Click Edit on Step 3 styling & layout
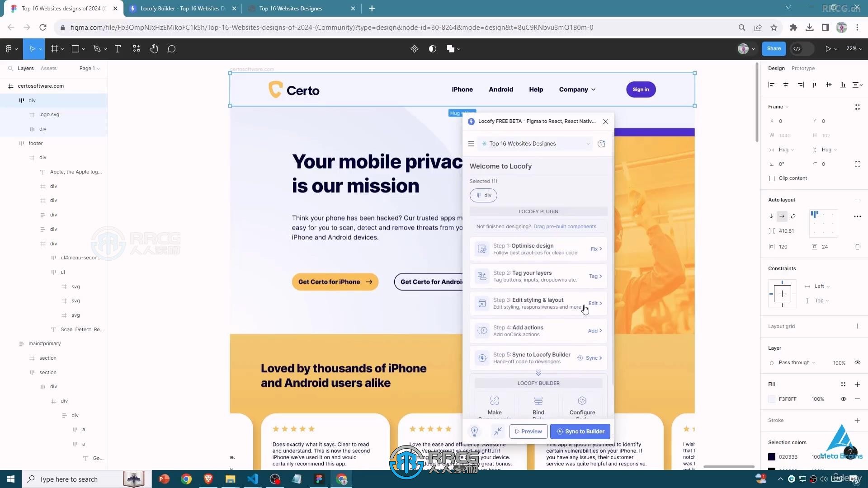The width and height of the screenshot is (868, 488). (x=595, y=303)
